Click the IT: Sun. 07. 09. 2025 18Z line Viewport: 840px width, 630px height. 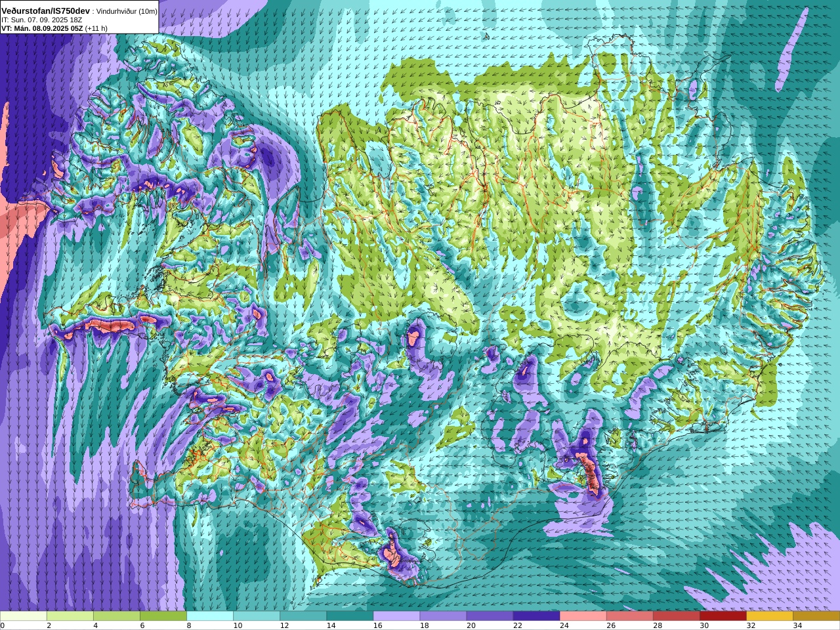coord(42,20)
